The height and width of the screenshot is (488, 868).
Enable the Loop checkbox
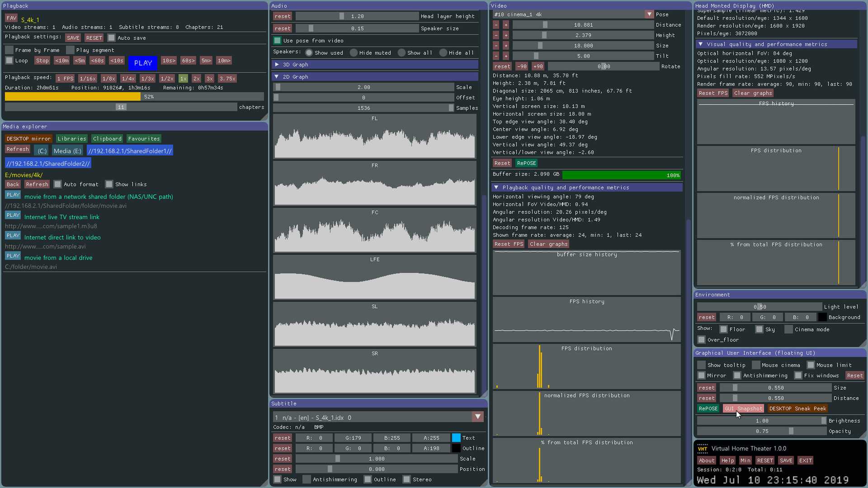click(x=9, y=61)
